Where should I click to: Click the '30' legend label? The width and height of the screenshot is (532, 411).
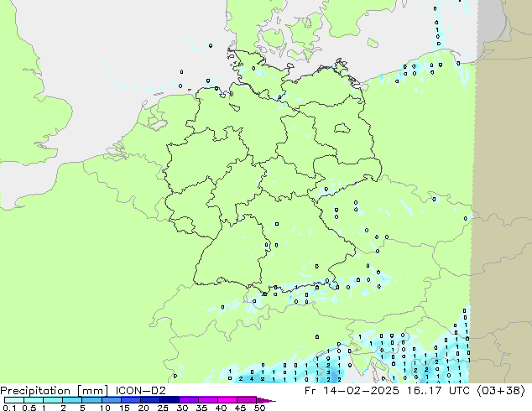pyautogui.click(x=182, y=408)
